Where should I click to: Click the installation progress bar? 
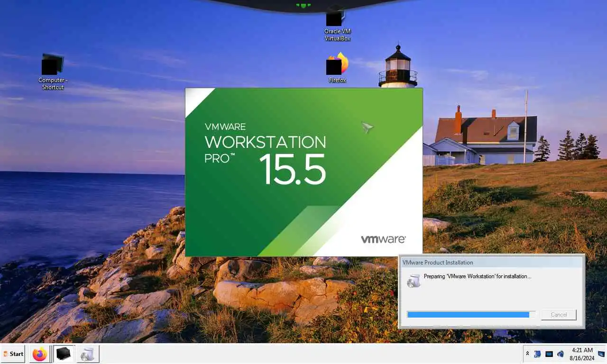(x=471, y=315)
